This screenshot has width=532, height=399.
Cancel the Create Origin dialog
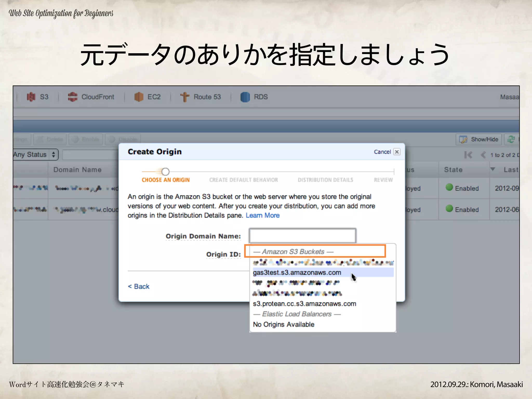click(382, 152)
